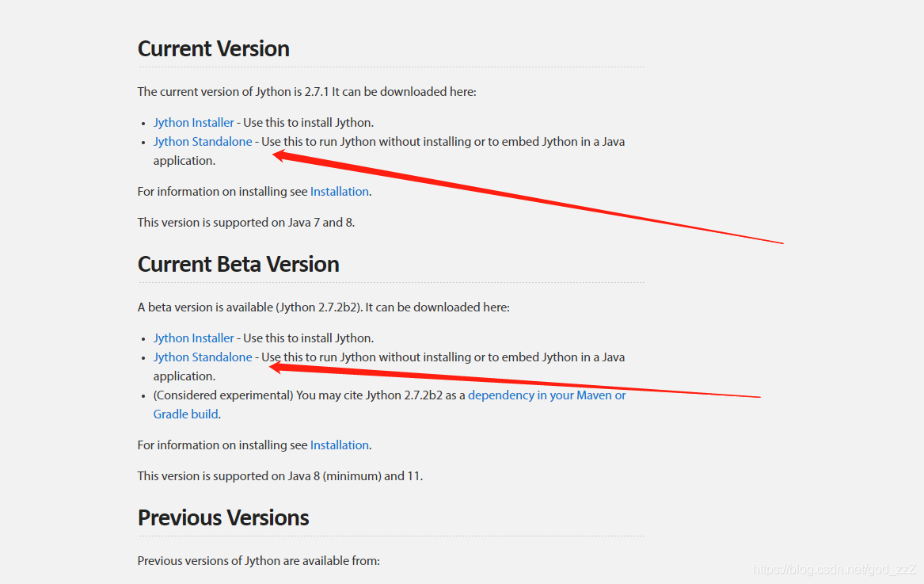Open the Jython Standalone link under Current Version
924x584 pixels.
(x=203, y=142)
